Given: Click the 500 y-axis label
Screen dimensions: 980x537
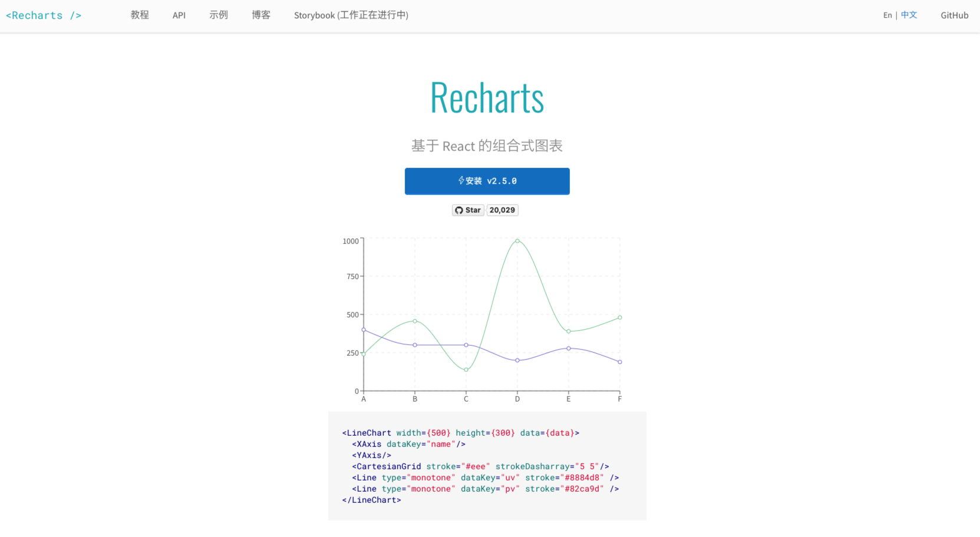Looking at the screenshot, I should point(352,314).
